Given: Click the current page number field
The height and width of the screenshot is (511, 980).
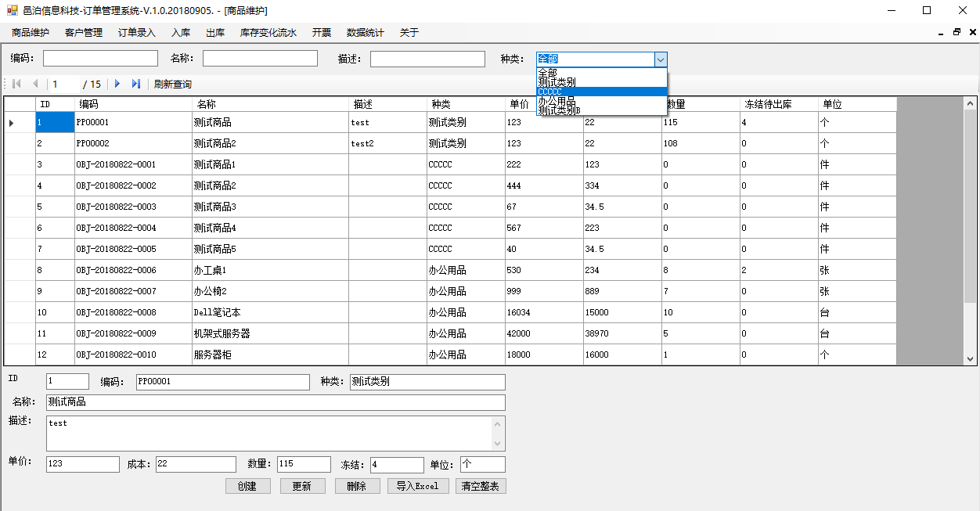Looking at the screenshot, I should pos(63,84).
